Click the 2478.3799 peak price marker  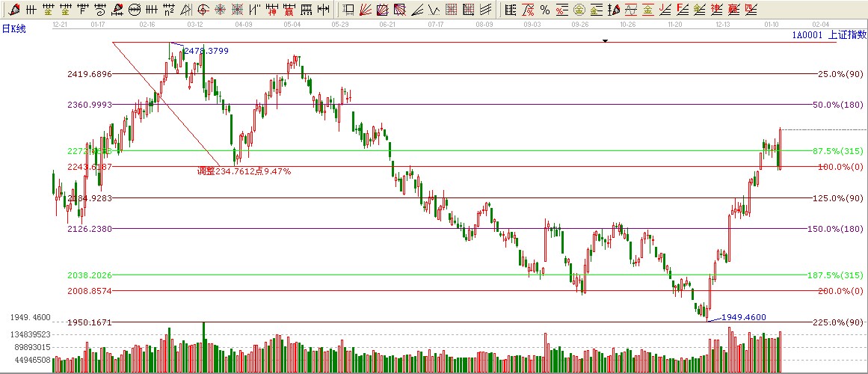point(206,51)
